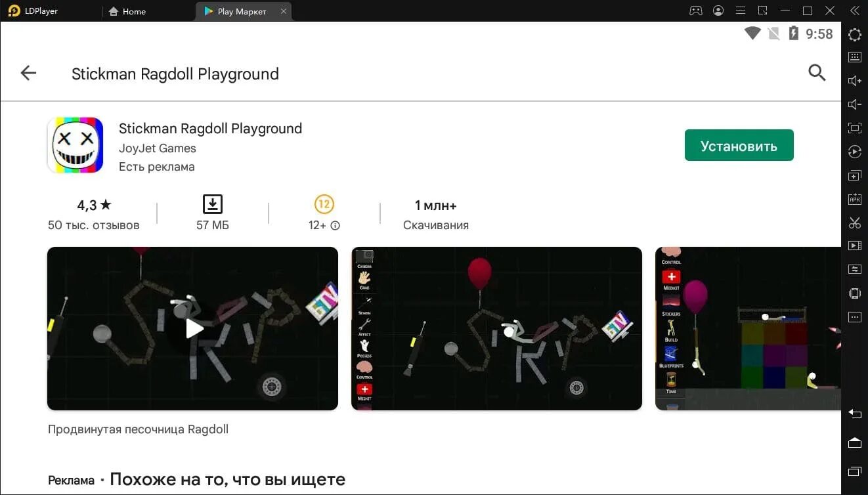This screenshot has width=868, height=495.
Task: Open the second gameplay screenshot
Action: [x=496, y=328]
